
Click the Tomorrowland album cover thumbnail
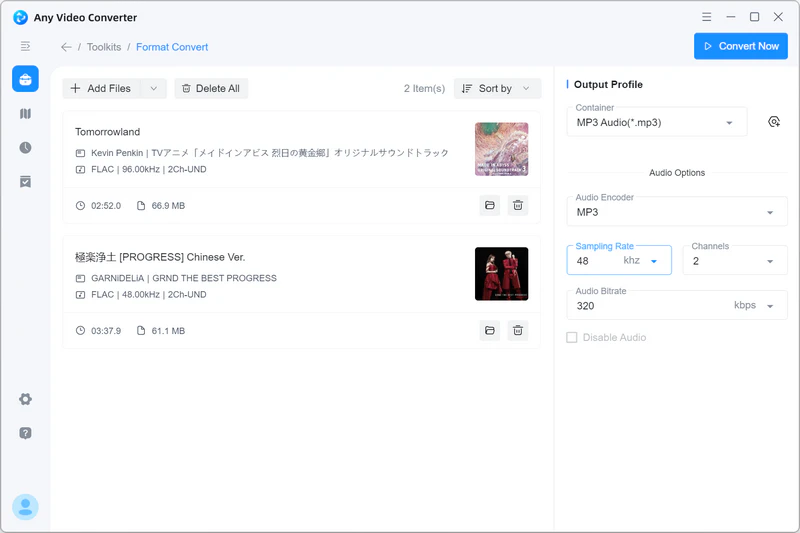502,149
